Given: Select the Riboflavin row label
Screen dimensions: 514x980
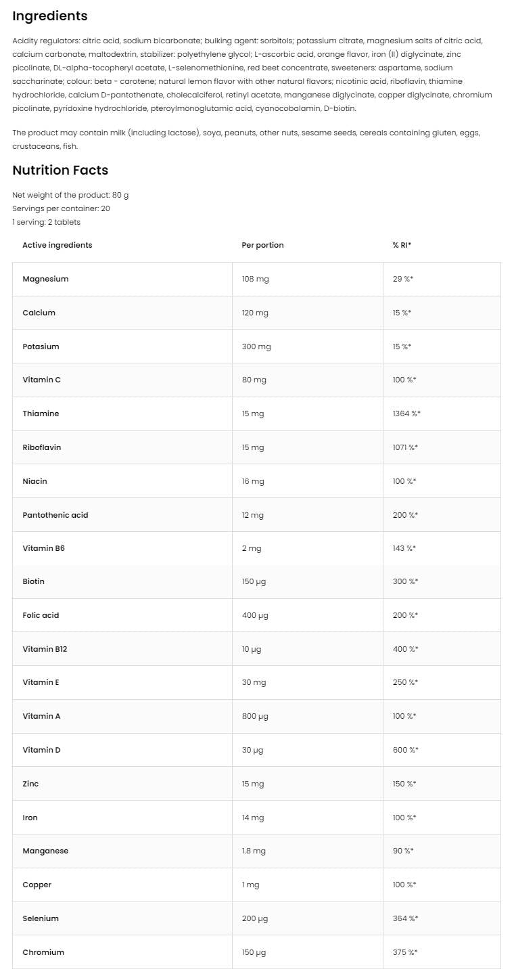Looking at the screenshot, I should [x=41, y=447].
